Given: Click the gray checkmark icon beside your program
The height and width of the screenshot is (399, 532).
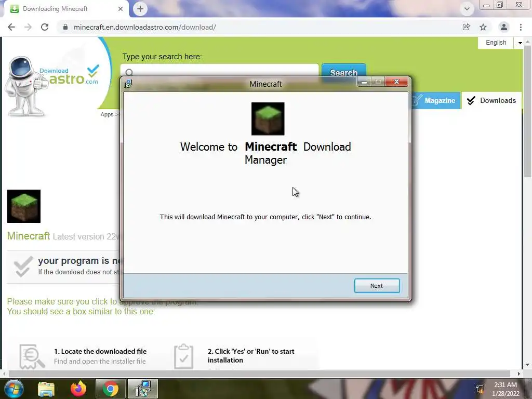Looking at the screenshot, I should [x=23, y=267].
